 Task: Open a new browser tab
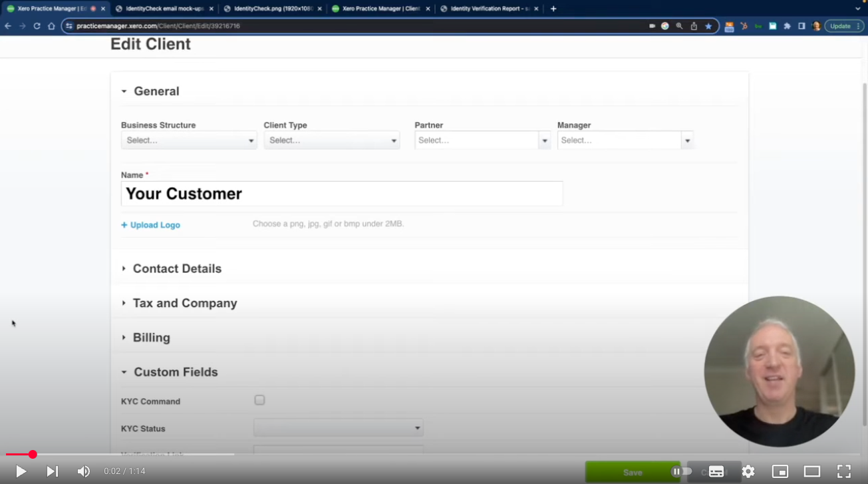point(553,9)
